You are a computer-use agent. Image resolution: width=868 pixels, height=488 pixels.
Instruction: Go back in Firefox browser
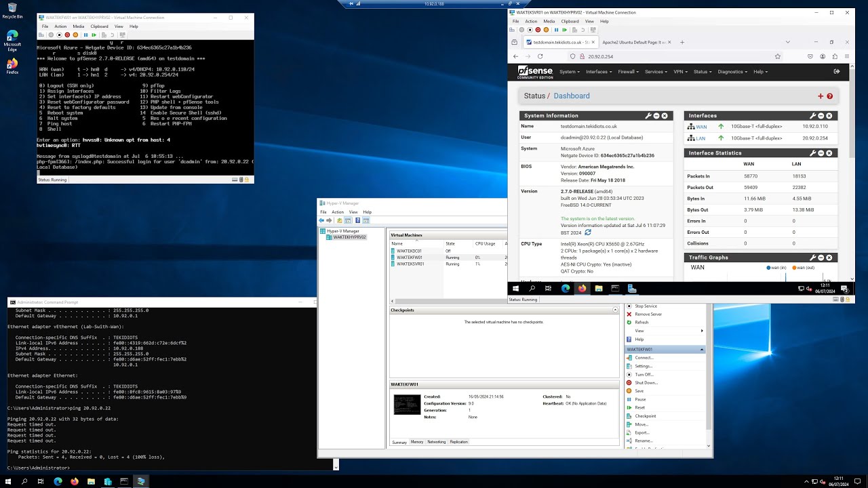(x=515, y=56)
